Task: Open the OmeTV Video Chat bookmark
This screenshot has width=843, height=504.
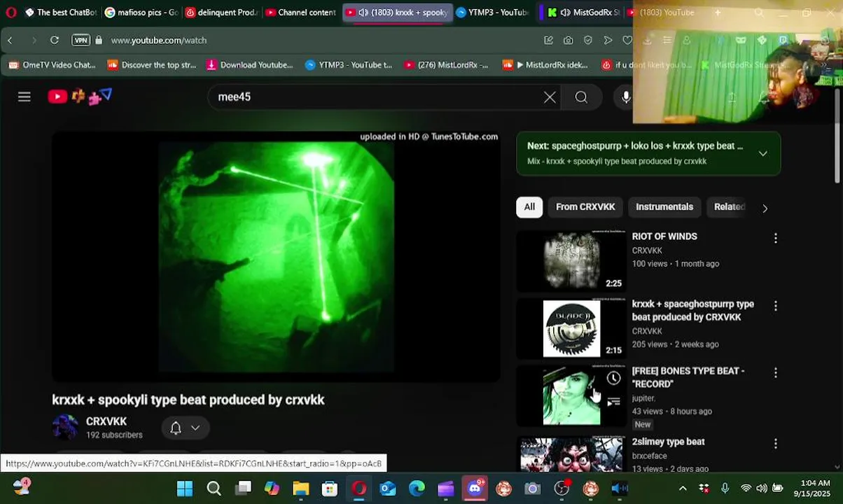Action: [x=53, y=65]
